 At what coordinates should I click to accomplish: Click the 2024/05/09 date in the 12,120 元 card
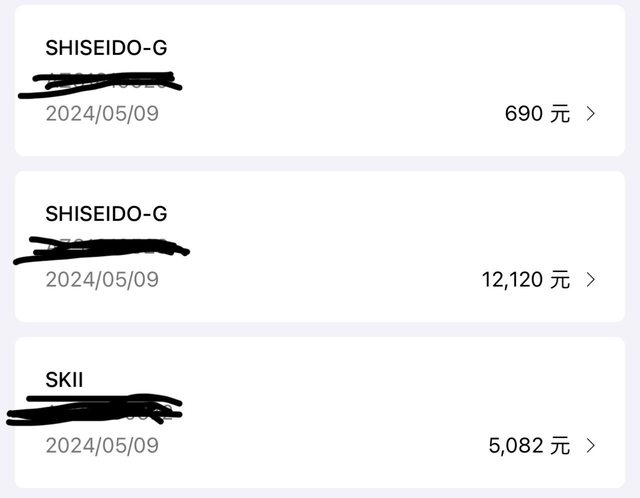[102, 280]
